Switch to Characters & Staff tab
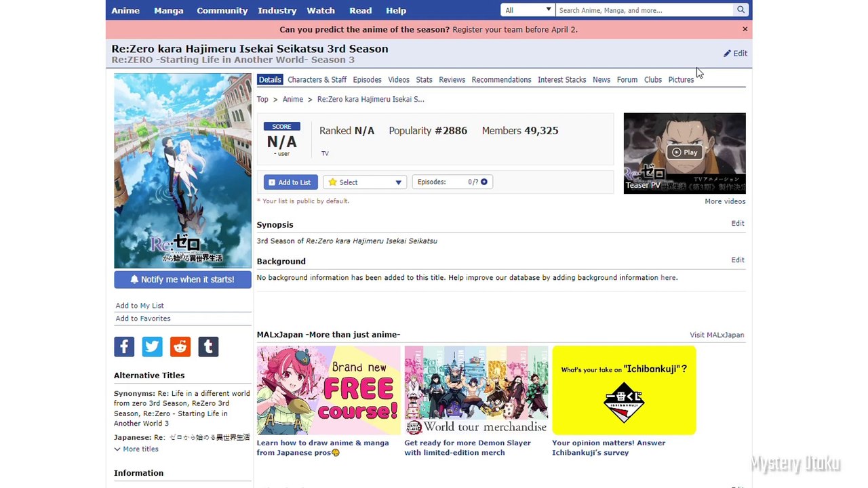 (x=317, y=80)
